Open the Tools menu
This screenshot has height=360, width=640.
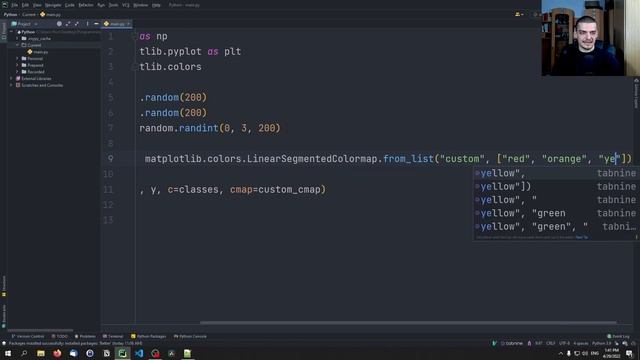pyautogui.click(x=113, y=5)
